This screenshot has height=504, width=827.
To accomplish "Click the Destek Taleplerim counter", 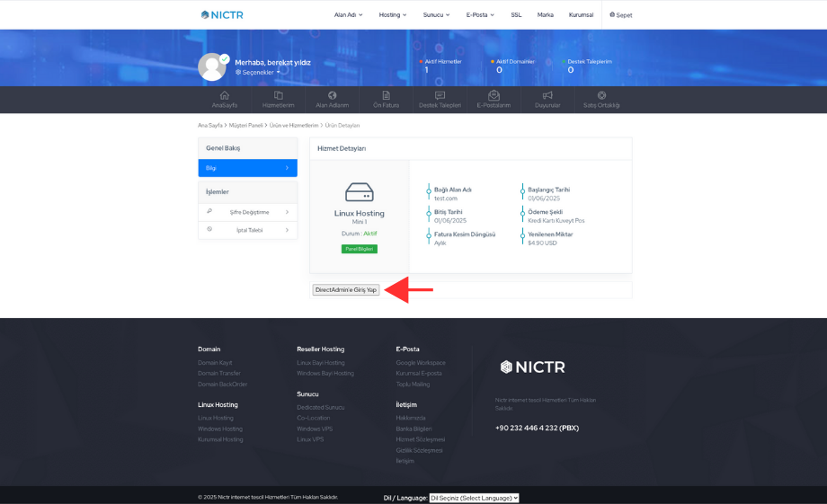I will coord(587,66).
